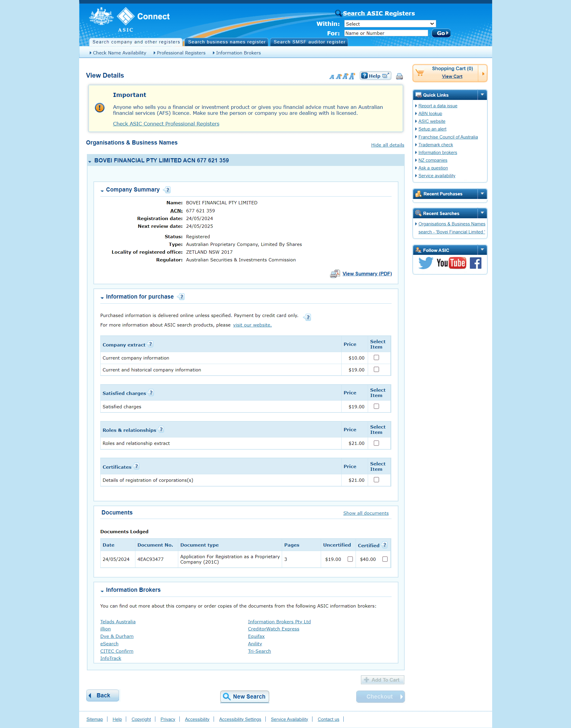Open Information Brokers menu item

pyautogui.click(x=238, y=53)
